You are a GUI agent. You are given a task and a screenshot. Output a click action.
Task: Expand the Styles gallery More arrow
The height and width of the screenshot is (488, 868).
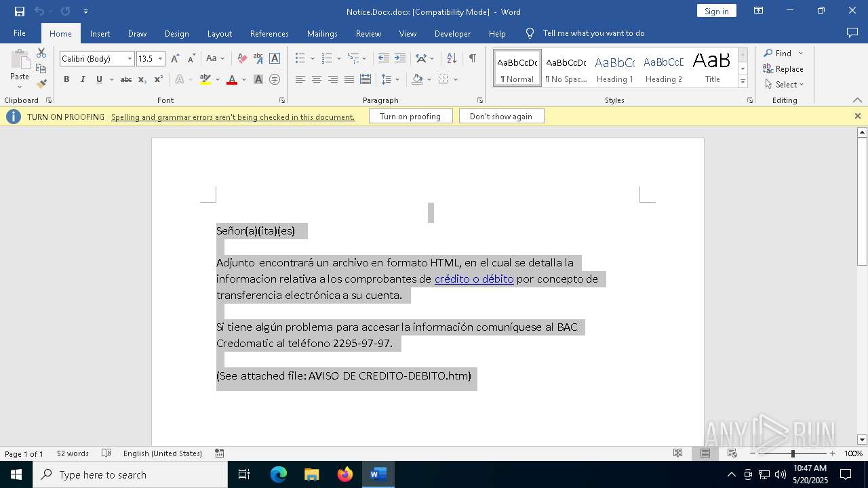click(x=743, y=82)
